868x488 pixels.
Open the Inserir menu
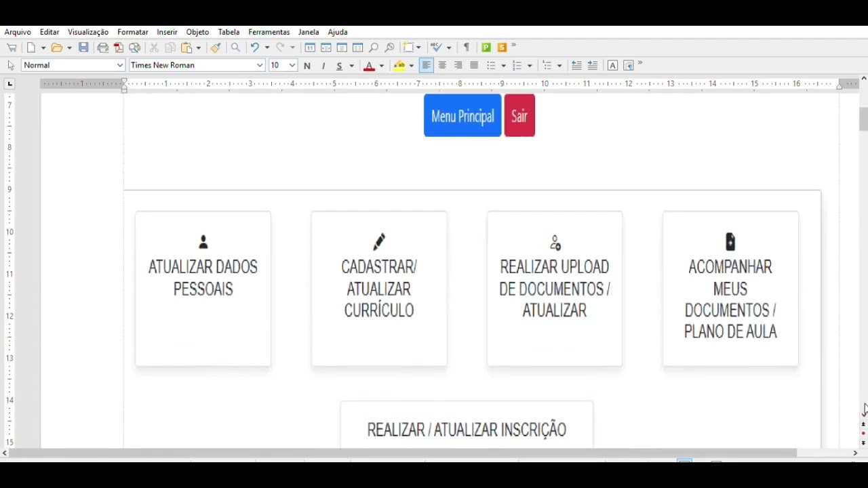167,32
